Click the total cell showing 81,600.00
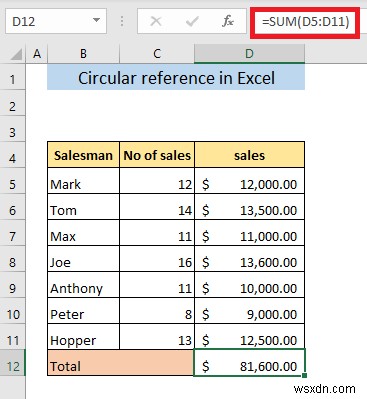Image resolution: width=367 pixels, height=399 pixels. (249, 363)
